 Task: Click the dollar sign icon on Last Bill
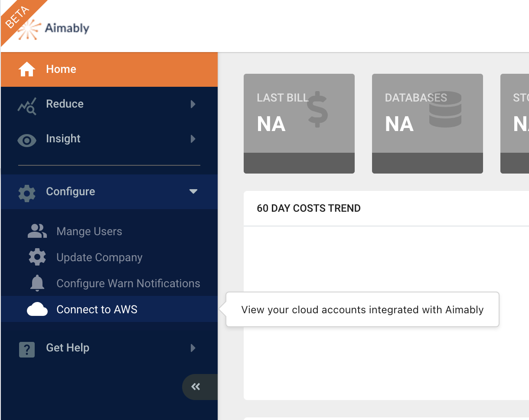tap(317, 109)
